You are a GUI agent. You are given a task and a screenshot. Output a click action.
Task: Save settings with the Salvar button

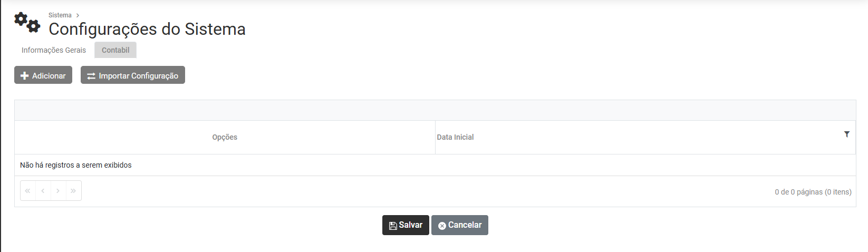click(x=406, y=225)
